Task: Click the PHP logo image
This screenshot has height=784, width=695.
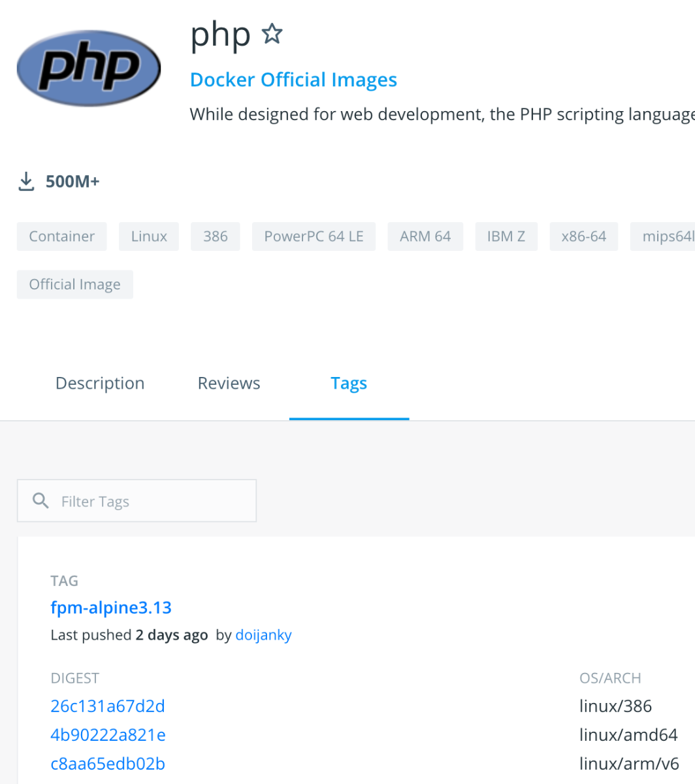Action: (x=89, y=68)
